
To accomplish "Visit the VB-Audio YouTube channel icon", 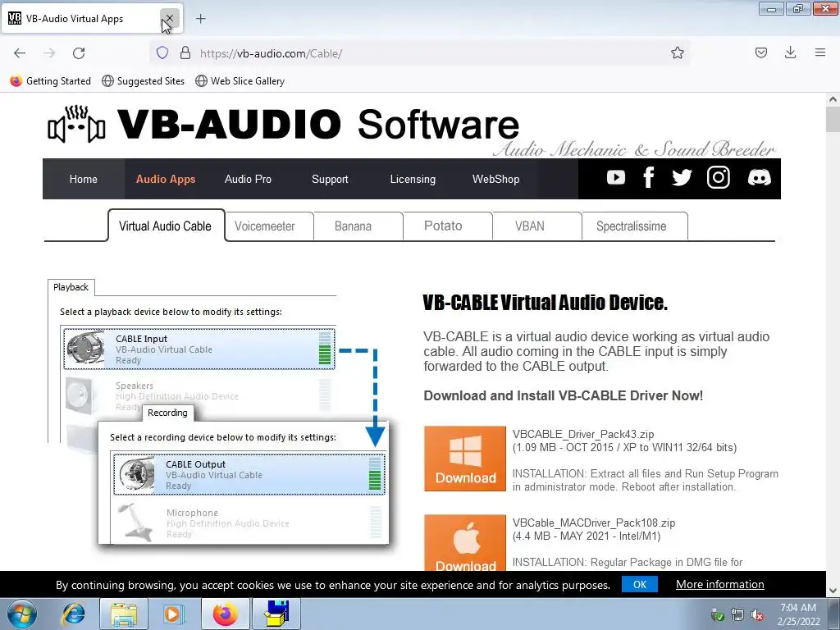I will point(615,177).
